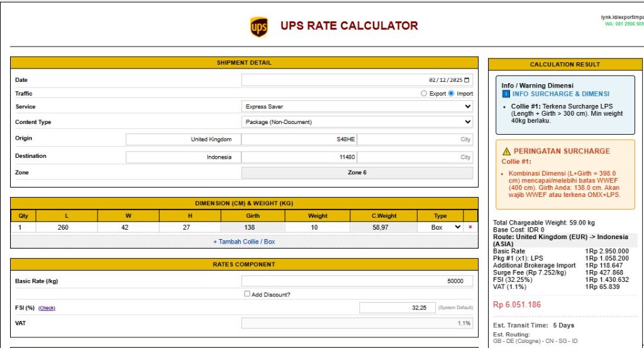Click the Tambah Collie / Box button
The image size is (644, 348).
[244, 242]
